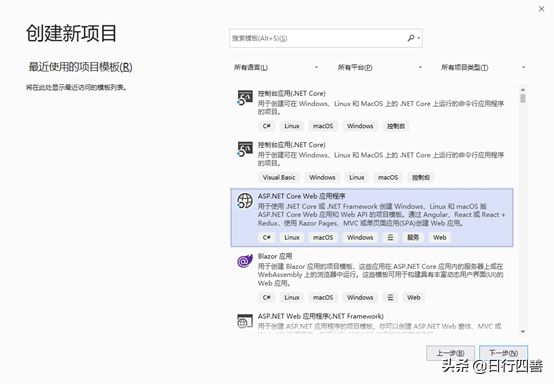Screen dimensions: 554x384
Task: Click the 下一步(N) next button
Action: tap(503, 353)
